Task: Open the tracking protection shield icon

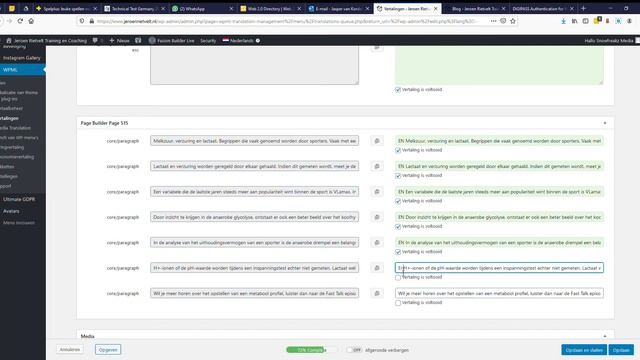Action: click(x=82, y=21)
